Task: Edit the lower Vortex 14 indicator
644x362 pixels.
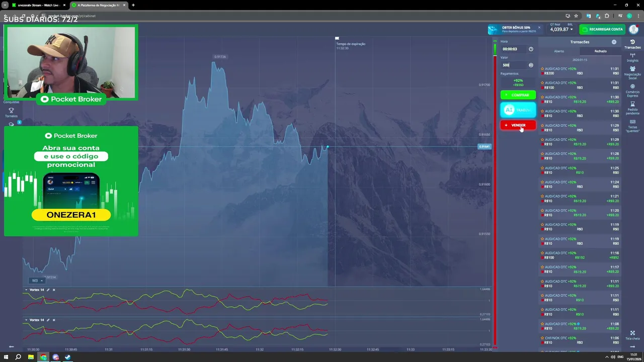Action: [x=48, y=320]
